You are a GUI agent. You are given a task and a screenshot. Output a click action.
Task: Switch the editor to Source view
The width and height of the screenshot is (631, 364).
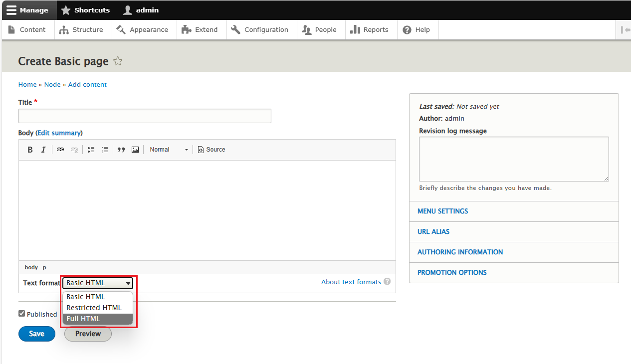[x=211, y=150]
